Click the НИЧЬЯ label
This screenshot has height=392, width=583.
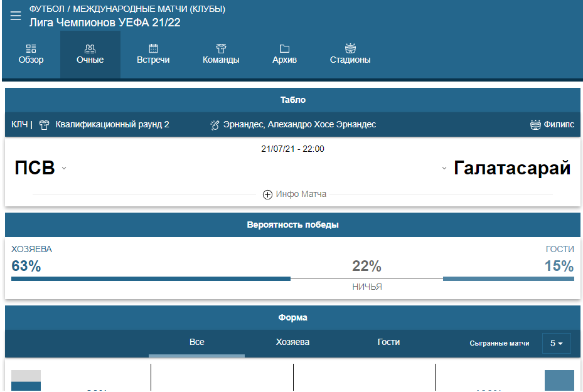pyautogui.click(x=367, y=287)
